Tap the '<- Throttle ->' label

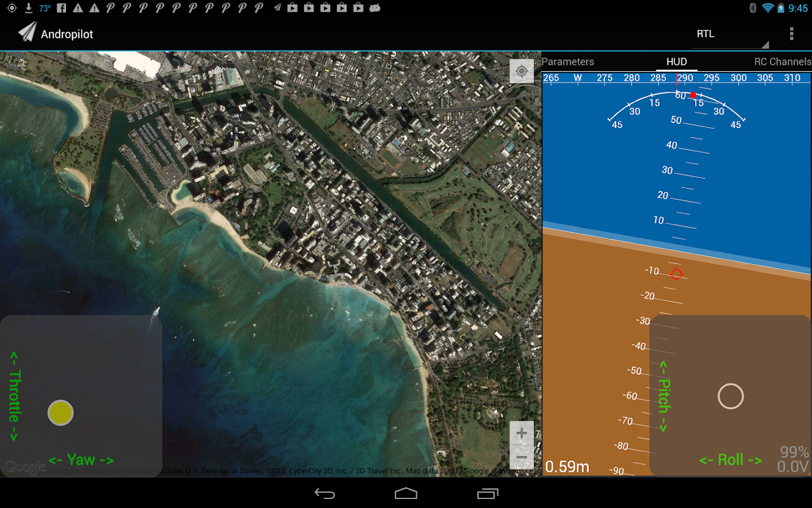(14, 396)
